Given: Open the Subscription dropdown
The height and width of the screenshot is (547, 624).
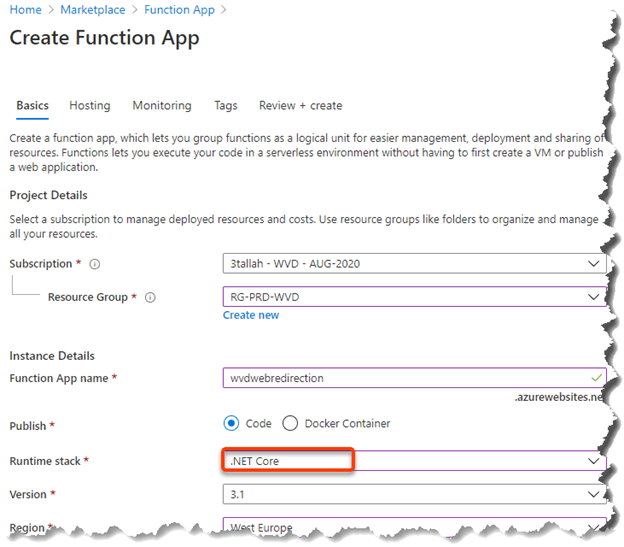Looking at the screenshot, I should point(414,263).
